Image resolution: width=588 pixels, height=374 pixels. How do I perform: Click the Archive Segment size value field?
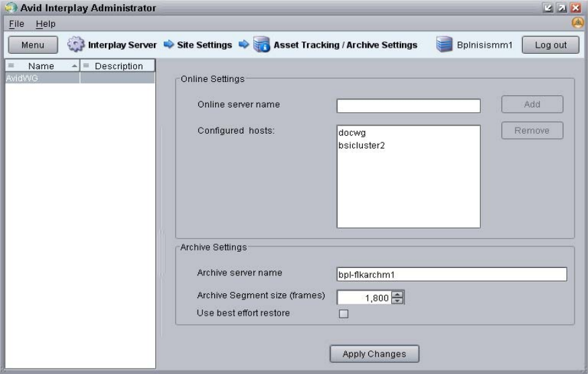point(364,298)
